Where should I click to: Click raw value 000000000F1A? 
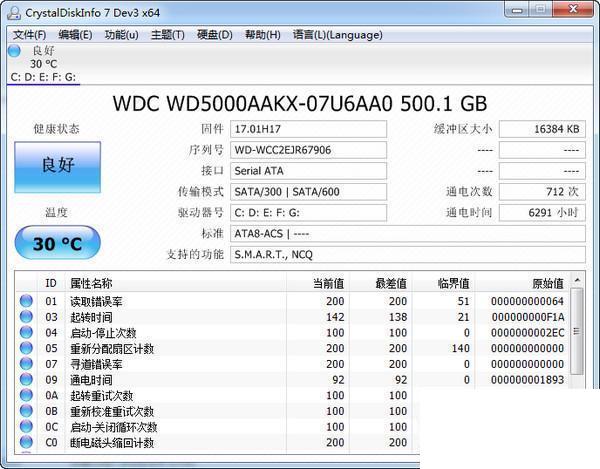click(528, 317)
